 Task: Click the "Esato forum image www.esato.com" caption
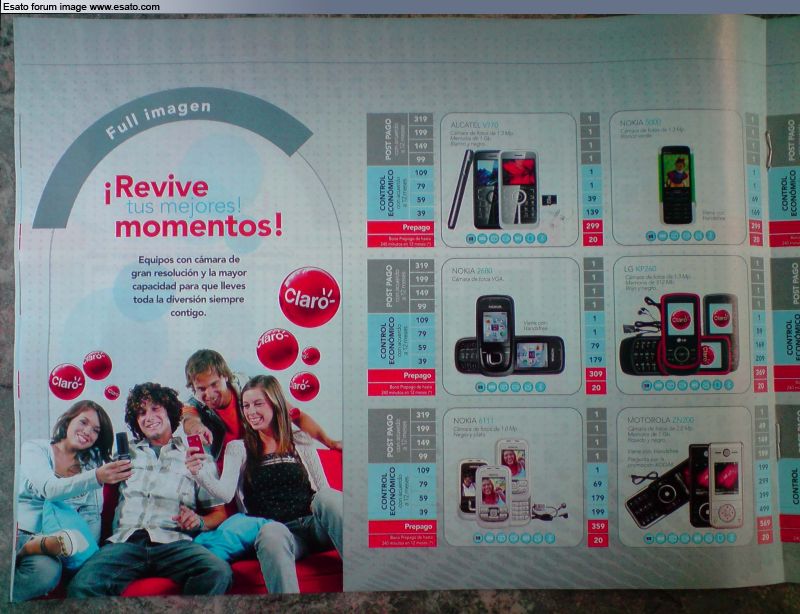click(82, 7)
